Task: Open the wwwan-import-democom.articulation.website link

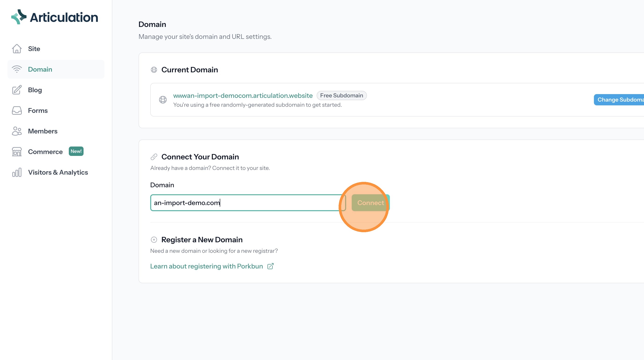Action: click(x=243, y=96)
